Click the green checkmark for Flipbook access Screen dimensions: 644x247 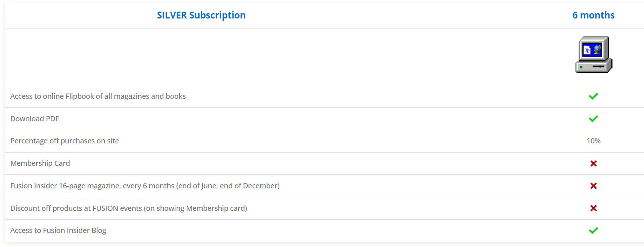[x=593, y=96]
